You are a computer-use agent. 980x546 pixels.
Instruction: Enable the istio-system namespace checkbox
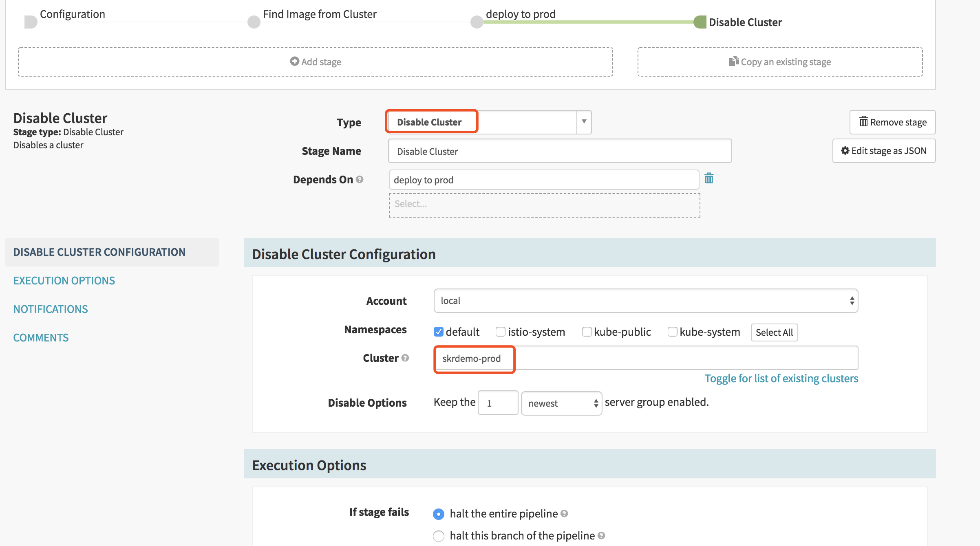point(501,332)
